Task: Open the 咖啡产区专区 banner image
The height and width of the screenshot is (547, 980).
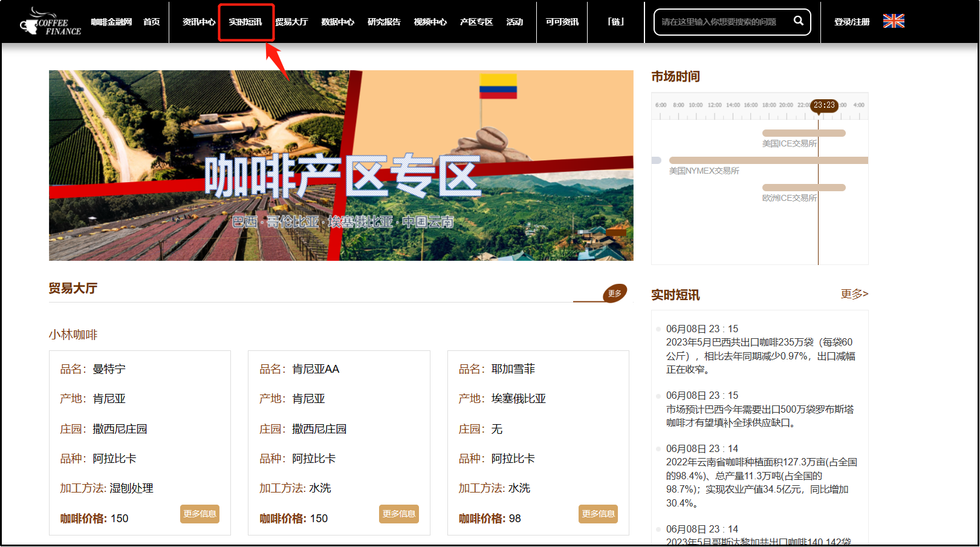Action: (x=341, y=165)
